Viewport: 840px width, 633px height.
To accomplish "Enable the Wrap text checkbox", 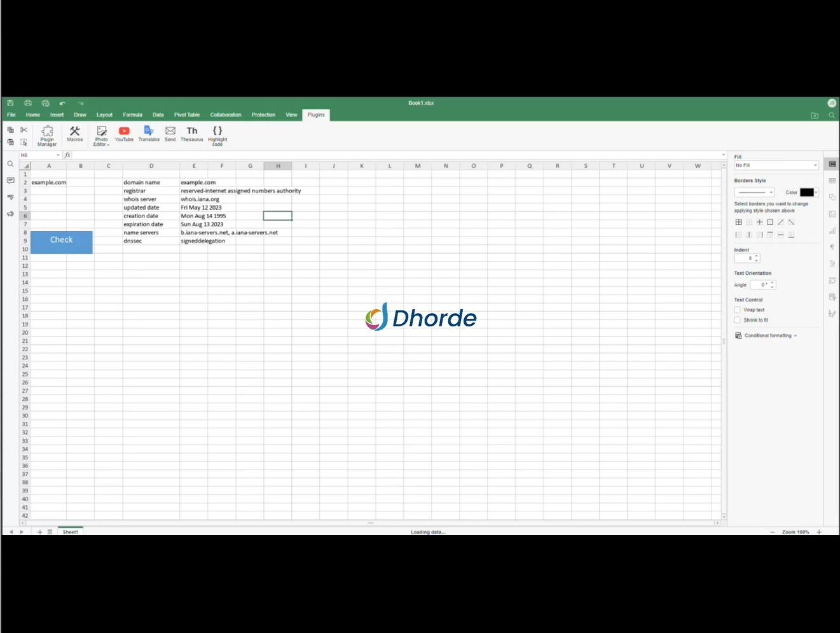I will pyautogui.click(x=738, y=310).
